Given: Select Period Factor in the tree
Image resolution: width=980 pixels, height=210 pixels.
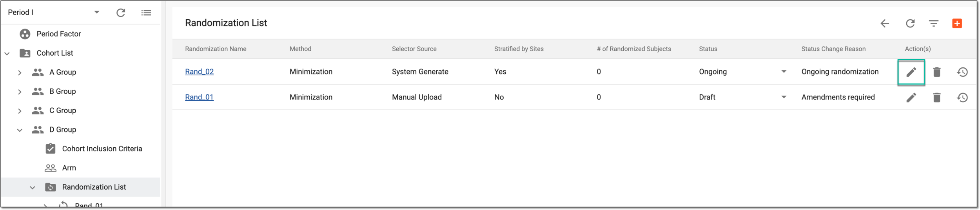Looking at the screenshot, I should [59, 34].
